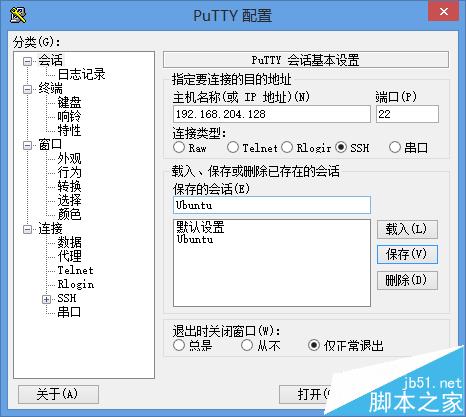
Task: Open 转换 settings in tree
Action: pyautogui.click(x=69, y=186)
